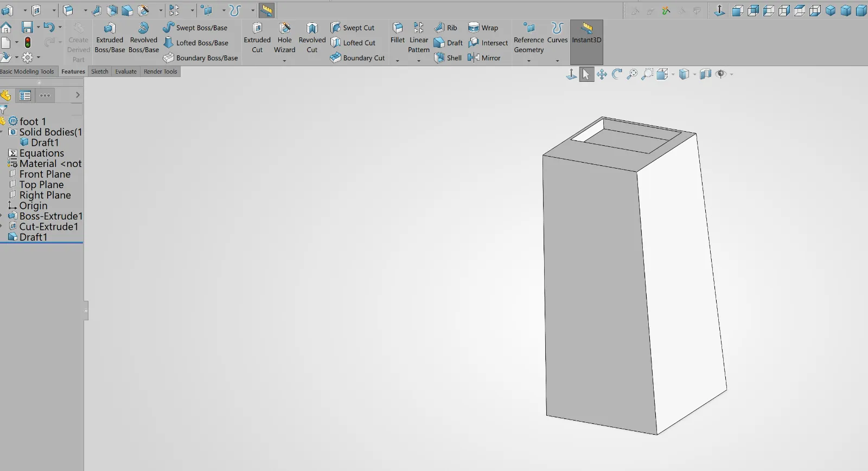Image resolution: width=868 pixels, height=471 pixels.
Task: Open Curves dropdown arrow
Action: [557, 61]
